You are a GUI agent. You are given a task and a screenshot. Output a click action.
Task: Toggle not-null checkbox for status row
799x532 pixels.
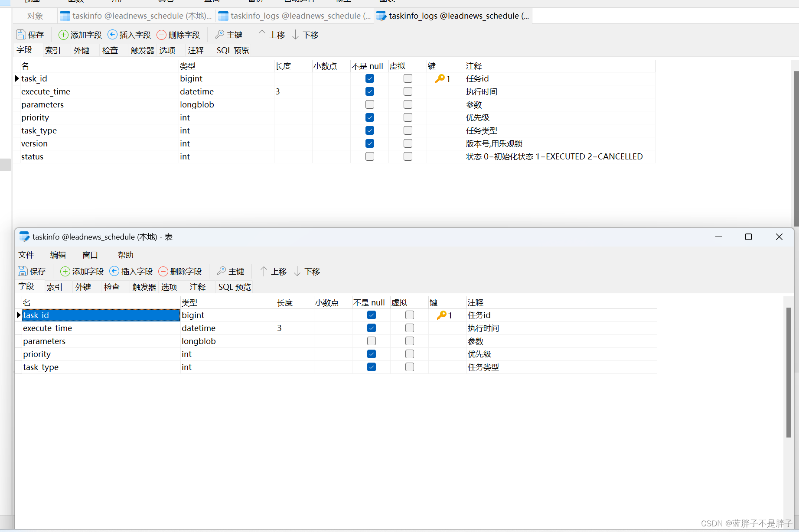click(x=370, y=156)
